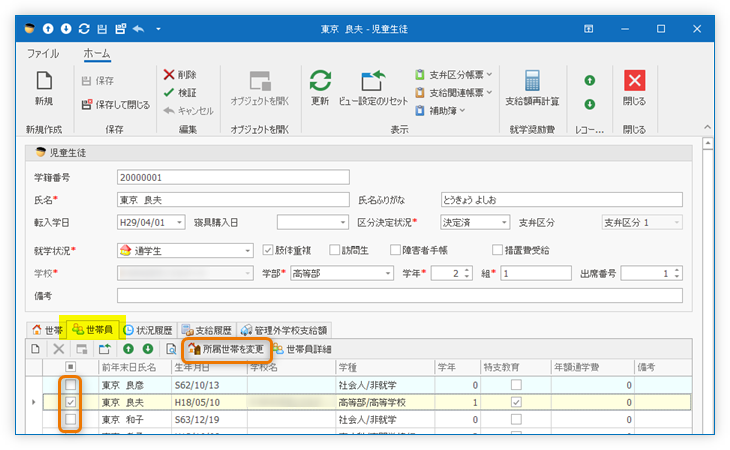730x450 pixels.
Task: Check the row checkbox for 東京 和子
Action: (x=70, y=419)
